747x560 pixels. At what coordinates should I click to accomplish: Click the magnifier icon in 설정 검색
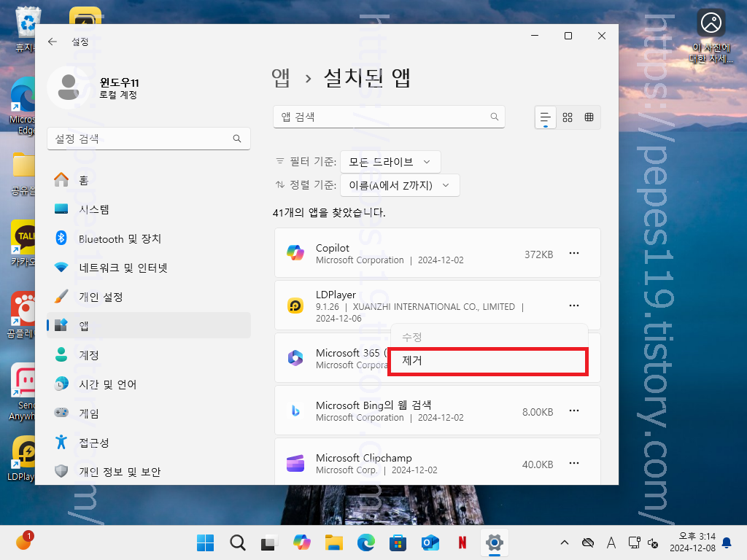pyautogui.click(x=237, y=139)
